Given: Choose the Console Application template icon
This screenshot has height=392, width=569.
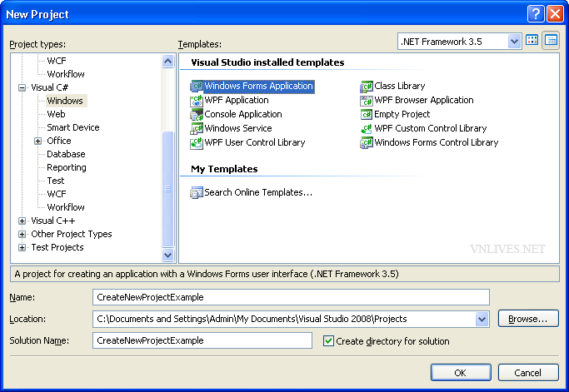Looking at the screenshot, I should (197, 115).
